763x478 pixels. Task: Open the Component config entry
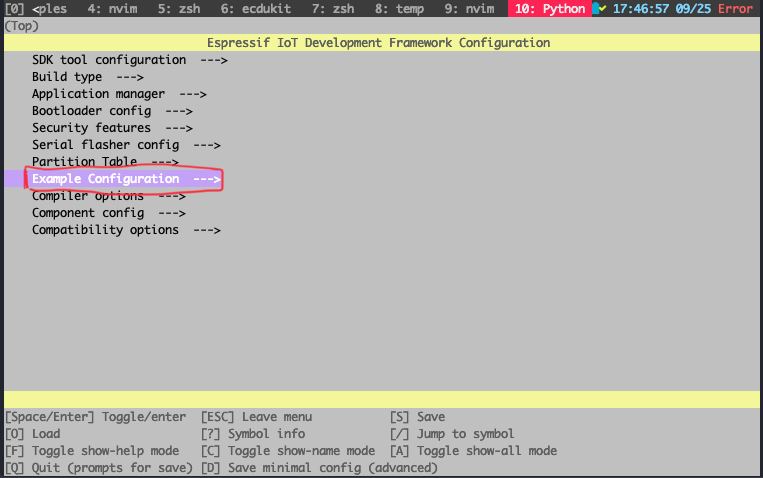[x=109, y=213]
